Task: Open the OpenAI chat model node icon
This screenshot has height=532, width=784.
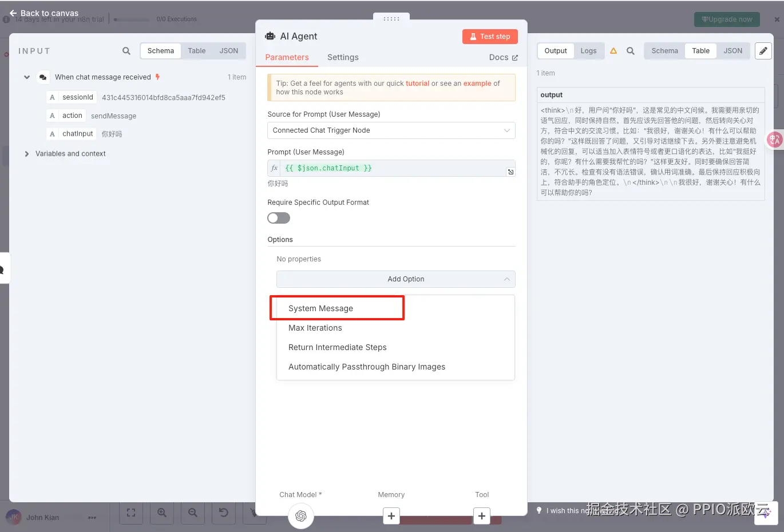Action: [301, 516]
